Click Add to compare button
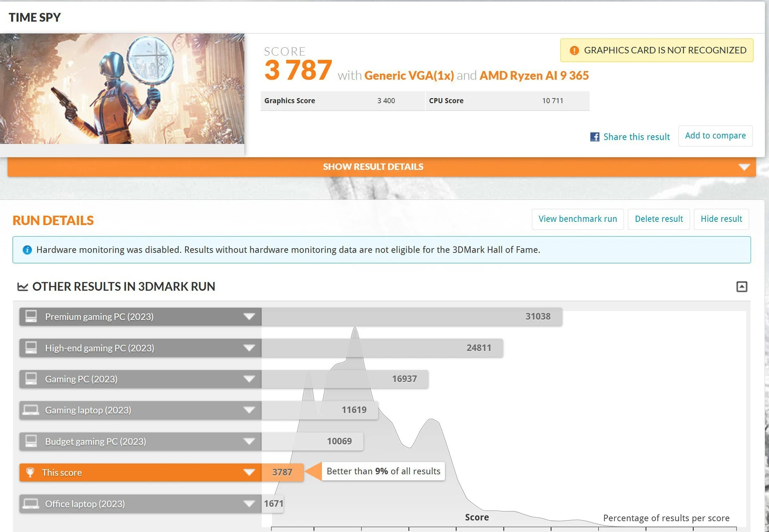 (715, 136)
